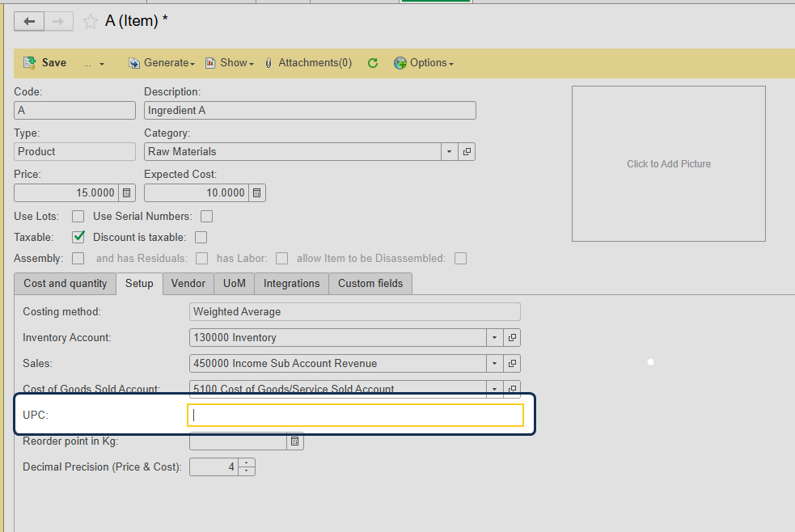Increase Decimal Precision with up stepper

point(247,463)
